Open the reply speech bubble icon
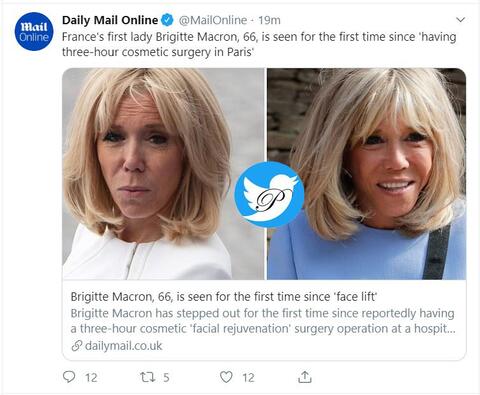 [69, 377]
